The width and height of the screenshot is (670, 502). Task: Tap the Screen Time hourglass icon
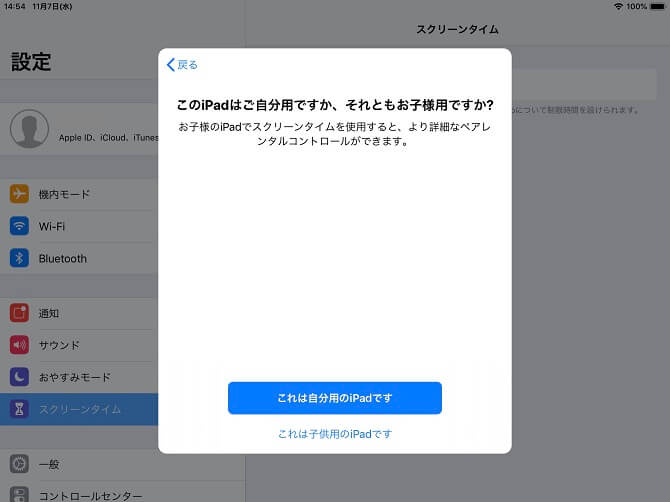pyautogui.click(x=19, y=409)
